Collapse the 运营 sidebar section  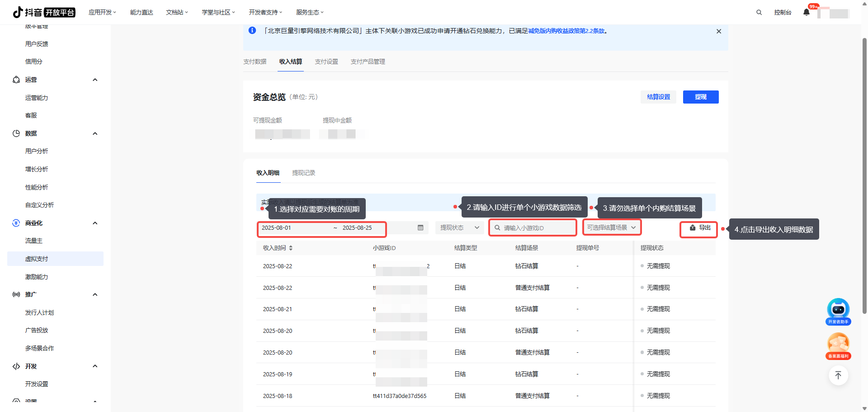point(95,80)
